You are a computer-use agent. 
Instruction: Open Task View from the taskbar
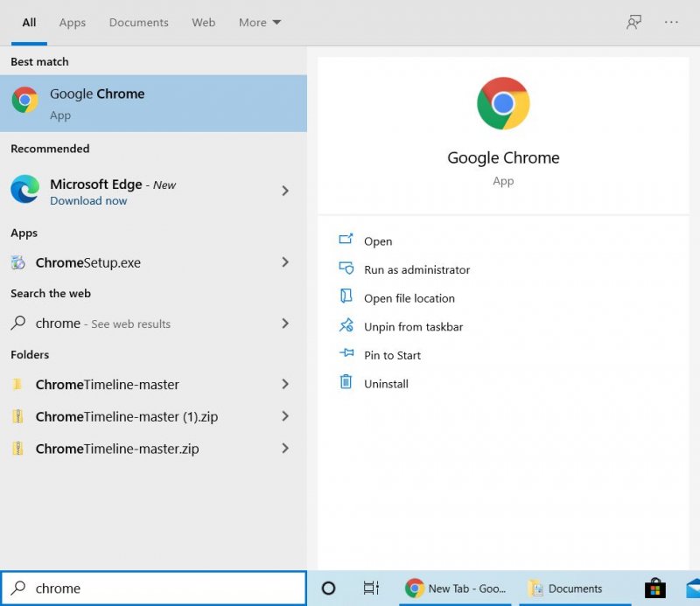[x=372, y=589]
